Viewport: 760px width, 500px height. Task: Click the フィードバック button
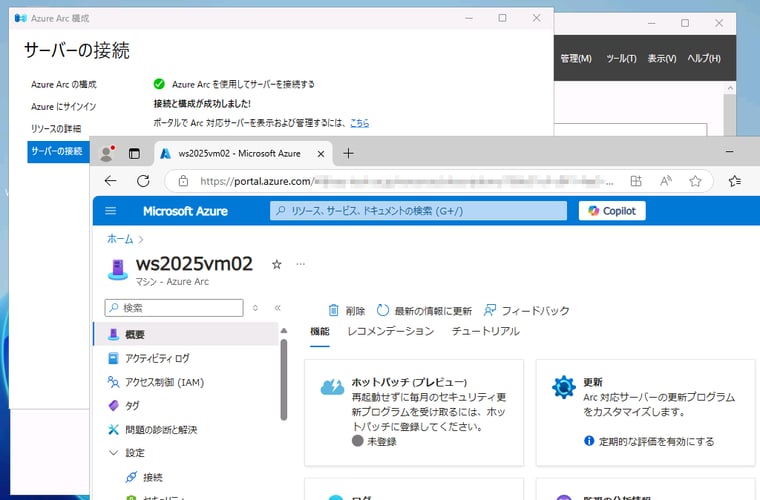coord(527,311)
